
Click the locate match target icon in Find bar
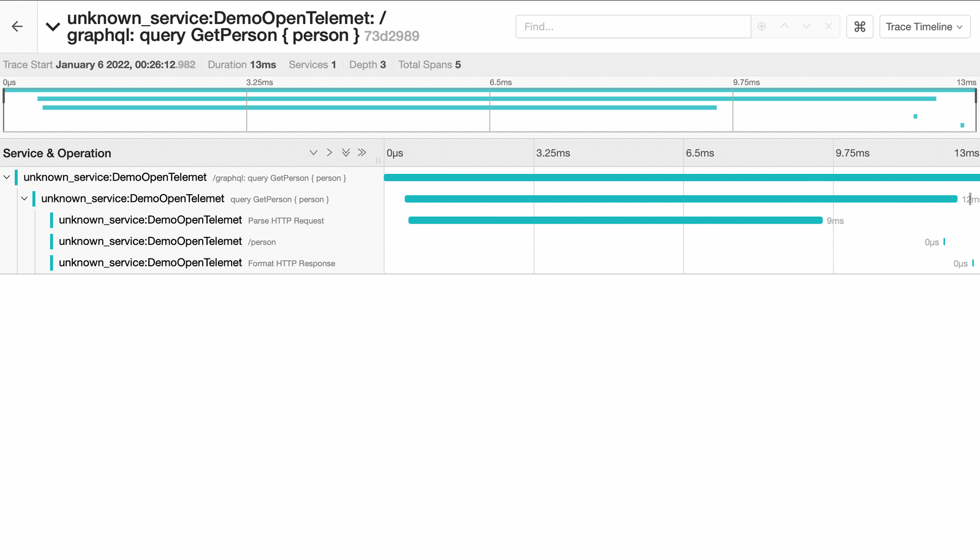point(761,26)
